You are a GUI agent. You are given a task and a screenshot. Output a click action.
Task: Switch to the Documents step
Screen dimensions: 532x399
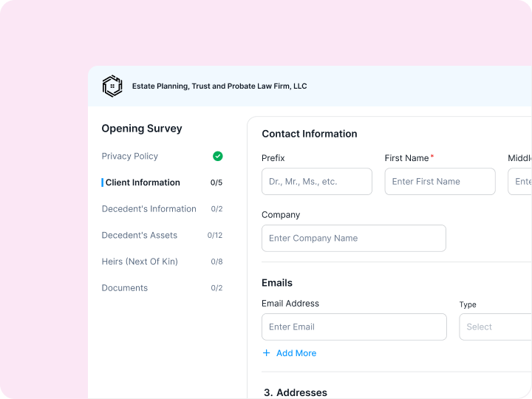coord(125,288)
